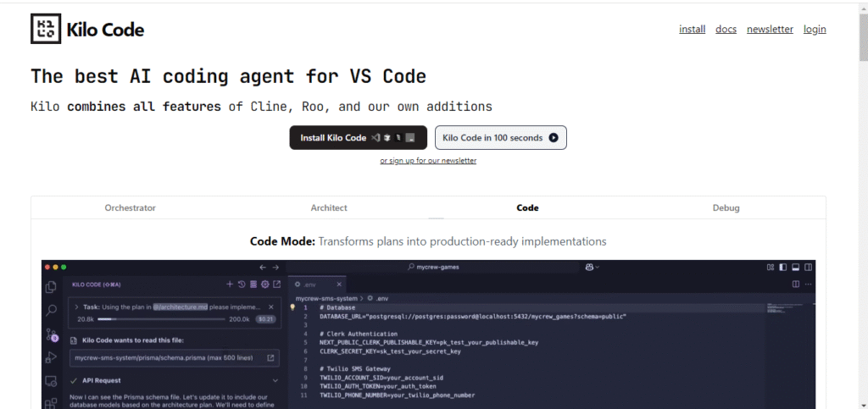The height and width of the screenshot is (409, 868).
Task: Click the '# Clerk Authentication' comment line
Action: coord(359,334)
